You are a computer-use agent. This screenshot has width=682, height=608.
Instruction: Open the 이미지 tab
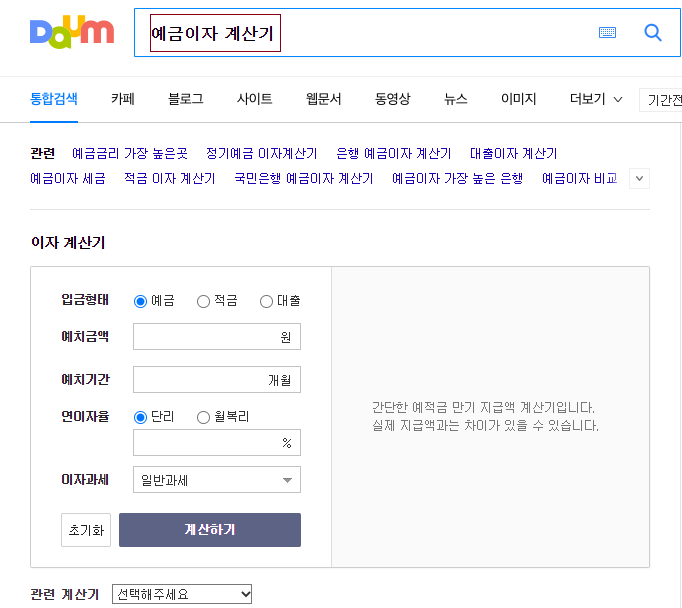[518, 99]
